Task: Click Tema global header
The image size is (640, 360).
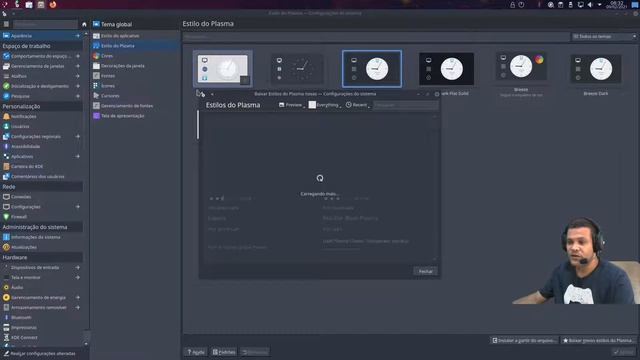Action: click(116, 24)
